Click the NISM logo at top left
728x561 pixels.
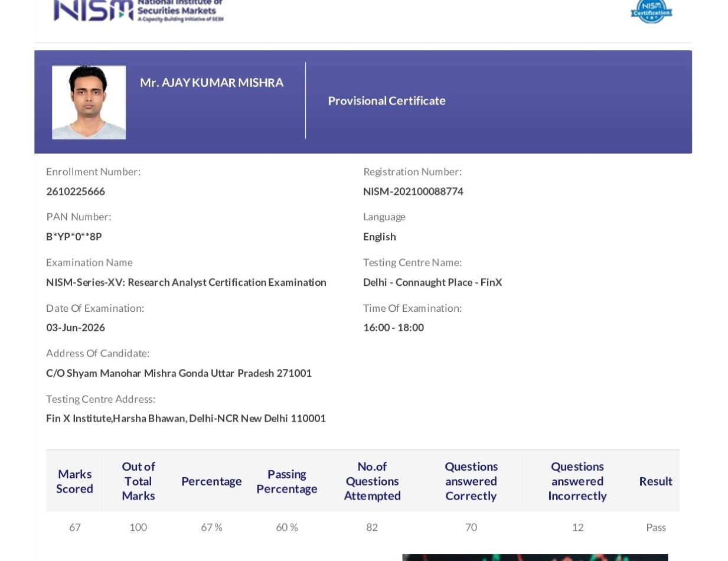(x=138, y=11)
